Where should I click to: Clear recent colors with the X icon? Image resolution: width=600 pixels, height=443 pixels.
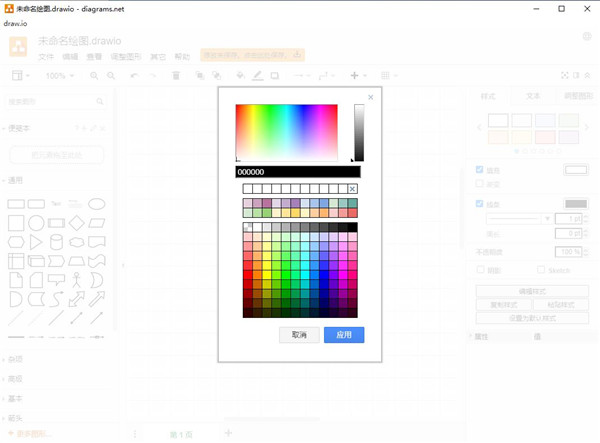click(x=353, y=189)
